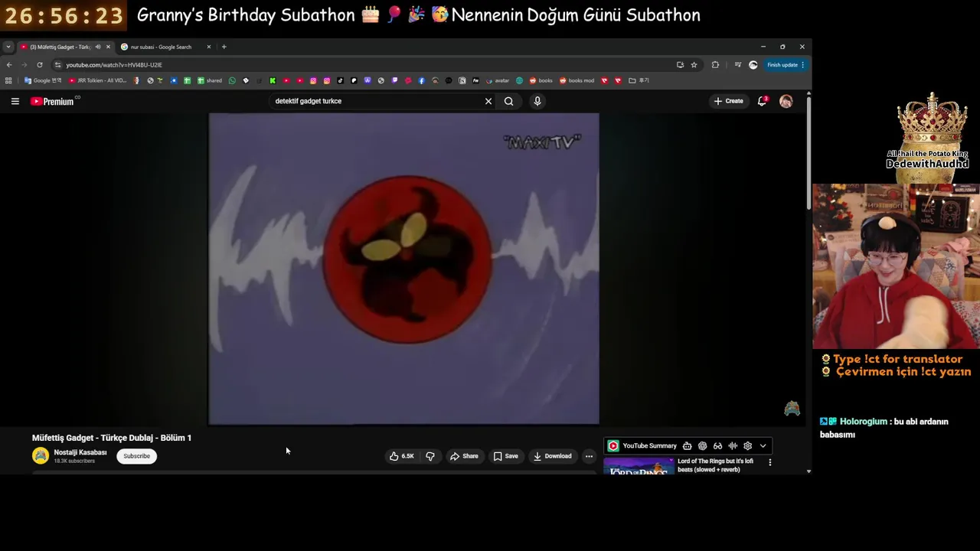Screen dimensions: 980x551
Task: Open YouTube Summary settings gear
Action: pyautogui.click(x=748, y=446)
